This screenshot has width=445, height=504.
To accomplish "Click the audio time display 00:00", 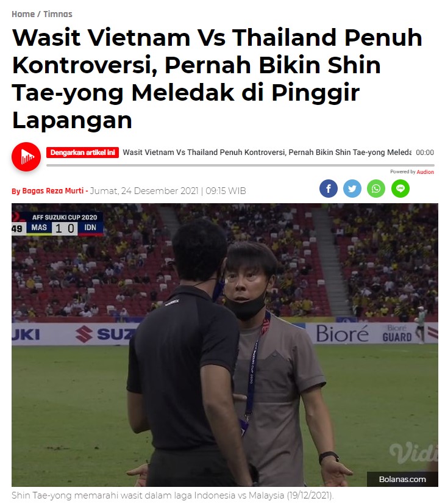I will pos(425,153).
